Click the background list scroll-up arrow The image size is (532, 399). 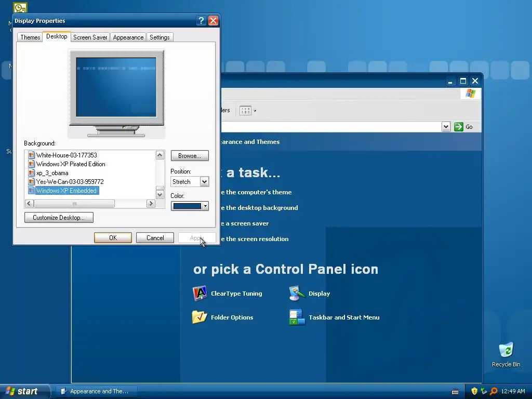(160, 155)
